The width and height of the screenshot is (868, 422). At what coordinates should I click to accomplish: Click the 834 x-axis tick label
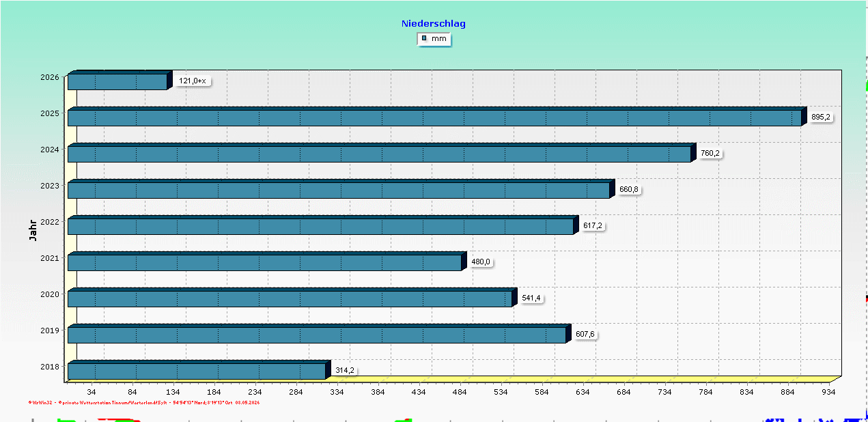point(746,392)
